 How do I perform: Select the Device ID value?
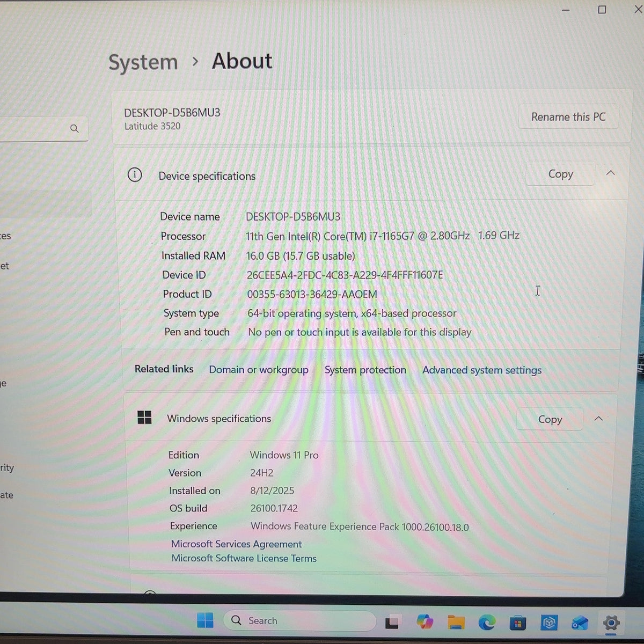coord(345,275)
